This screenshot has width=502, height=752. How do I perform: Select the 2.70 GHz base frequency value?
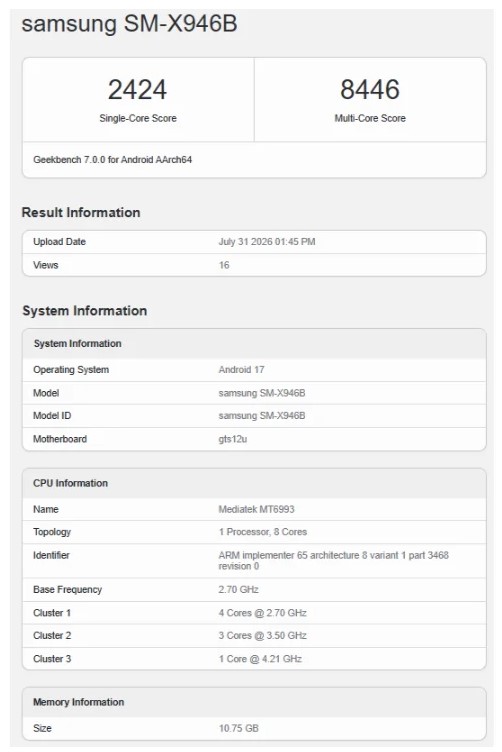click(x=239, y=589)
